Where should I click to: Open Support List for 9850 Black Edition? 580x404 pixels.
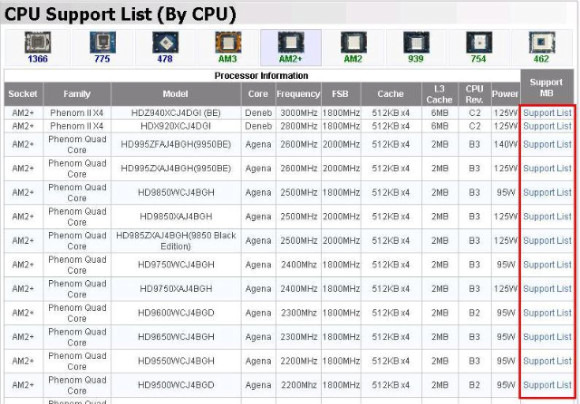(x=547, y=240)
